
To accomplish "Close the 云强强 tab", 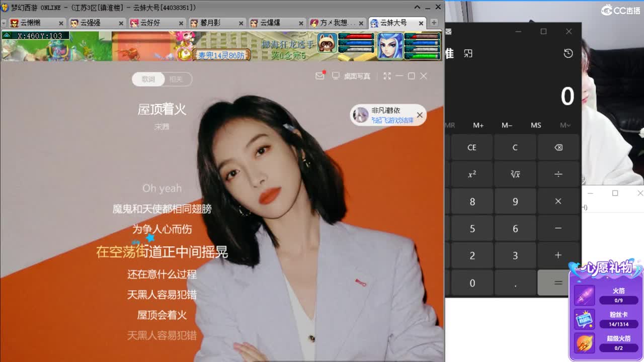I will coord(121,23).
